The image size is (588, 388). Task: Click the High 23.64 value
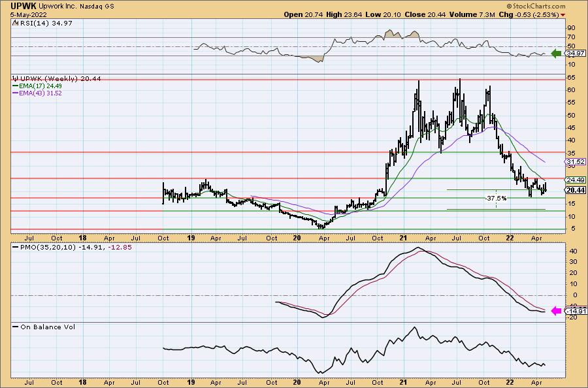point(344,14)
